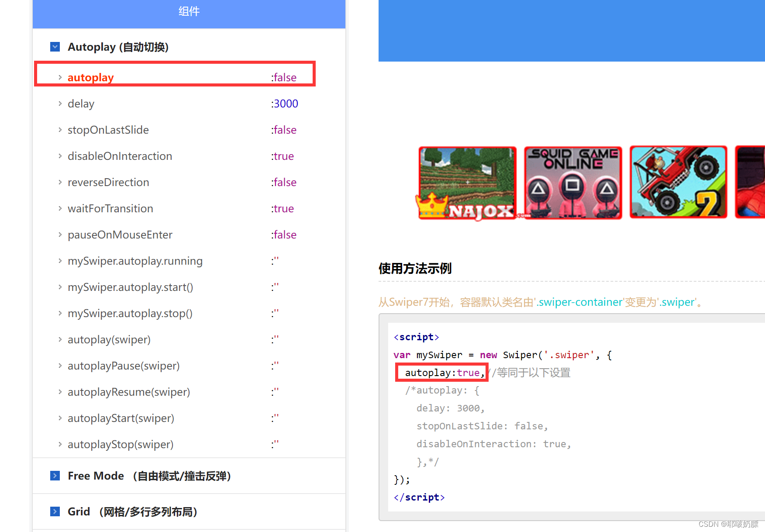Open the autoplayStart(swiper) event entry

click(x=121, y=418)
